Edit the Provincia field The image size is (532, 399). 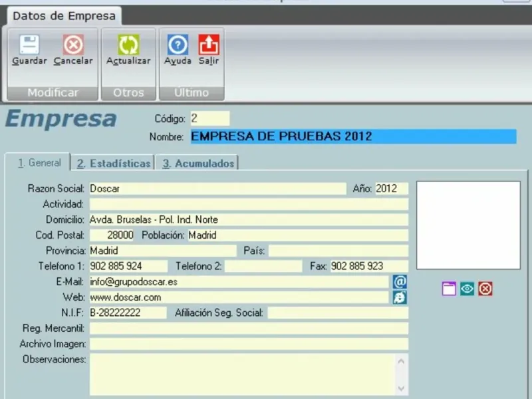163,251
